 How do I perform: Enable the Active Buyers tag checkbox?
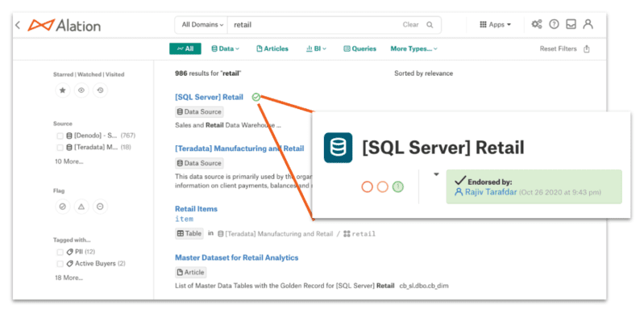pos(60,264)
